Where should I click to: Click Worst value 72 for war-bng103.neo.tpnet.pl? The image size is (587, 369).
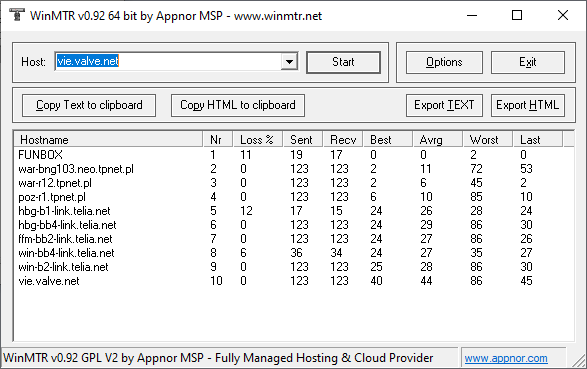[477, 169]
